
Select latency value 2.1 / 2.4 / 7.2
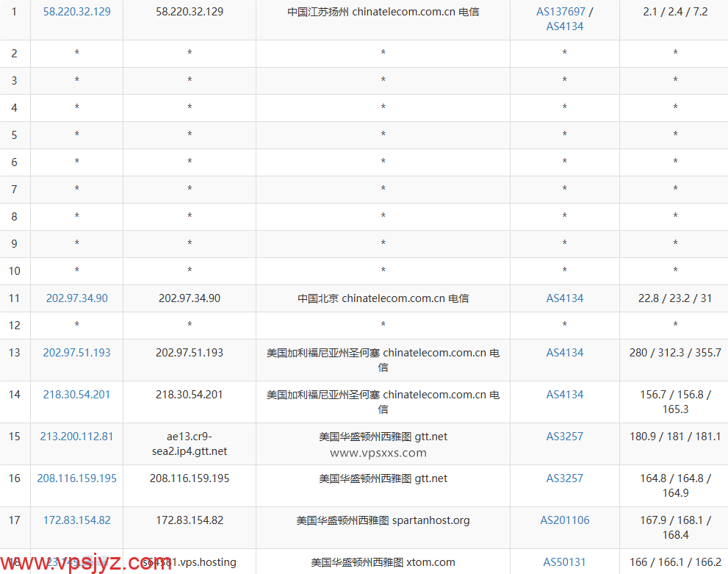675,12
